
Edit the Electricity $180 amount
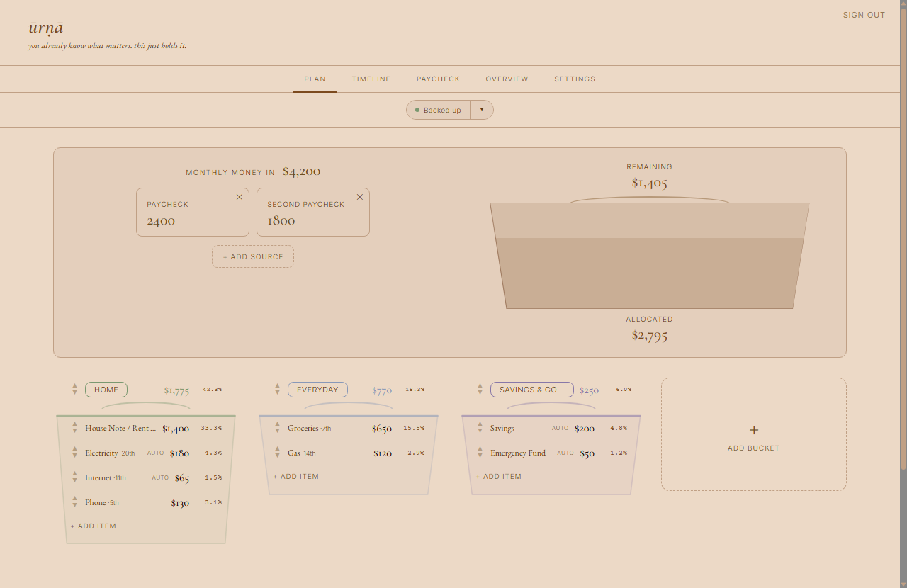(x=179, y=453)
